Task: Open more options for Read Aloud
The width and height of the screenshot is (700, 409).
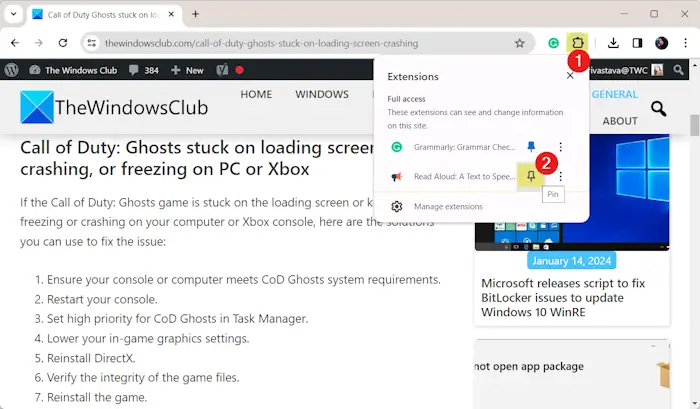Action: coord(560,176)
